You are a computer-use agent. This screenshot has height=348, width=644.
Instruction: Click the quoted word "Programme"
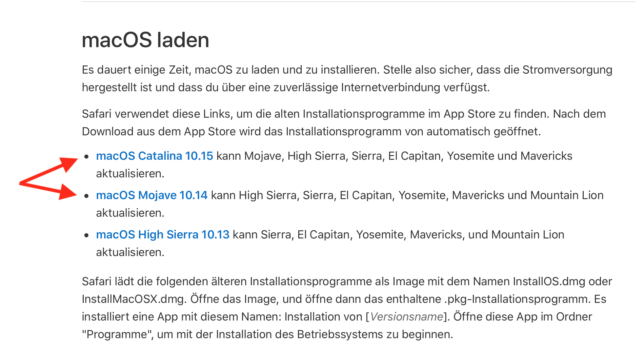[117, 334]
